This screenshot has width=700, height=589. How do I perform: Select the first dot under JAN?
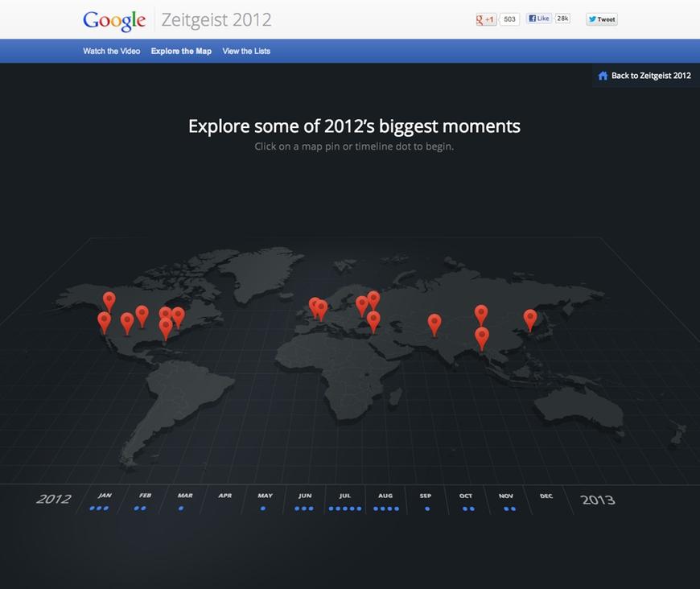92,509
